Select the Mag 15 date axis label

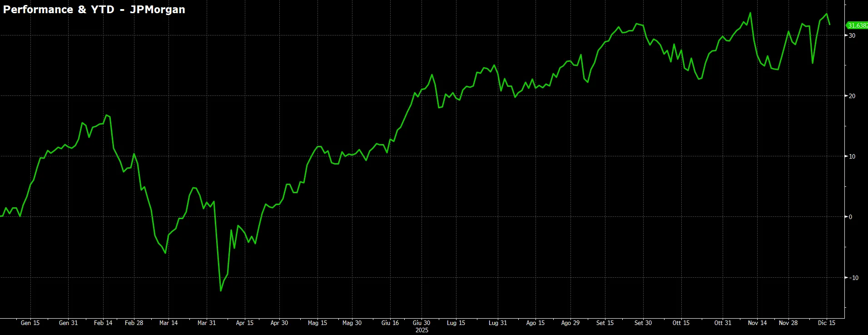coord(317,323)
